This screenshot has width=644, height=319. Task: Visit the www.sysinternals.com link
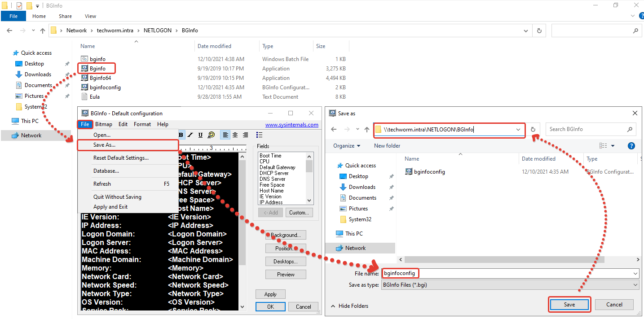[291, 125]
